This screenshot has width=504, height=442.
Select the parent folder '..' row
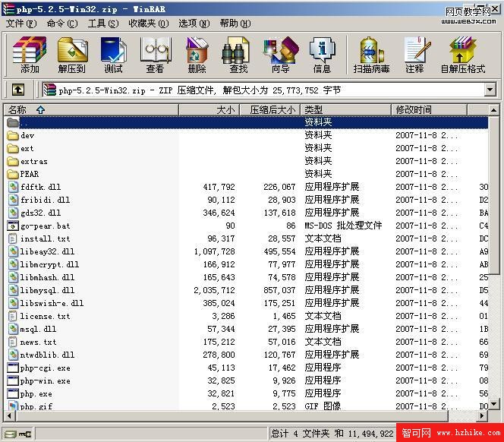click(x=247, y=122)
